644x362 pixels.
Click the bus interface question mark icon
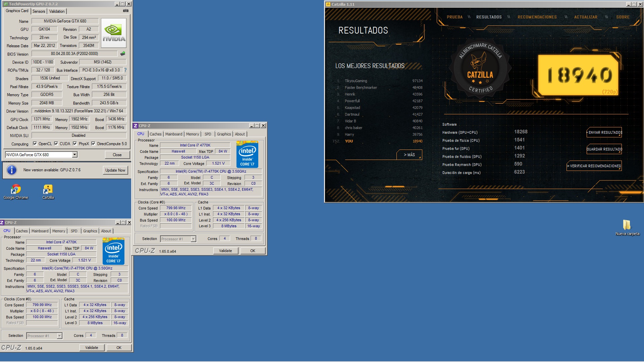pyautogui.click(x=125, y=70)
